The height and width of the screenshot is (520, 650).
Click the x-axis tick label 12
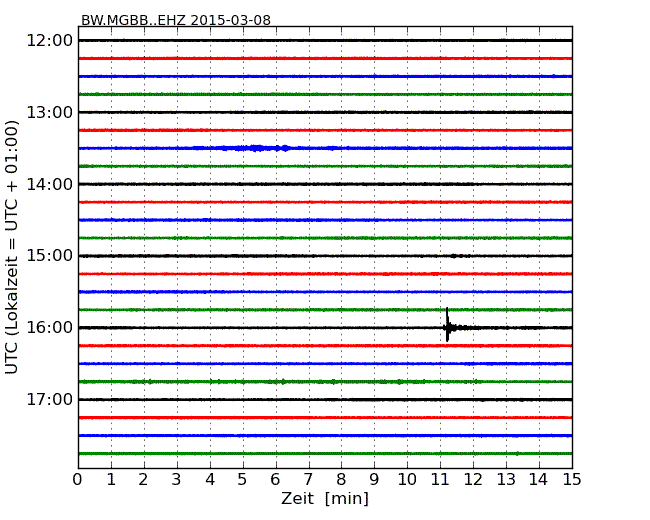point(473,480)
